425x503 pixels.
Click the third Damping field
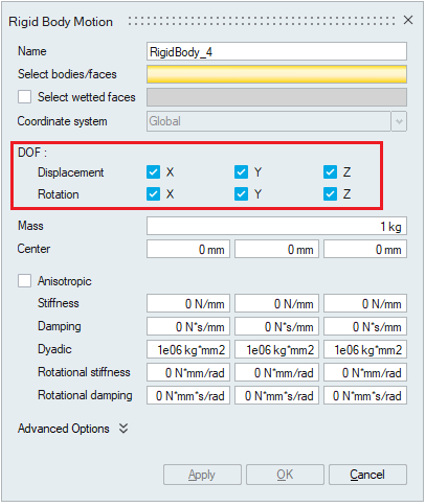pos(365,326)
